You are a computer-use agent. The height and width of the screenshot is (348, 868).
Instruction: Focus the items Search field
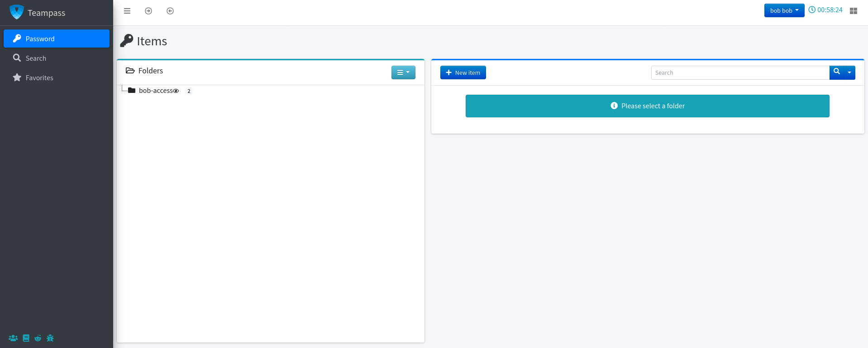[740, 72]
